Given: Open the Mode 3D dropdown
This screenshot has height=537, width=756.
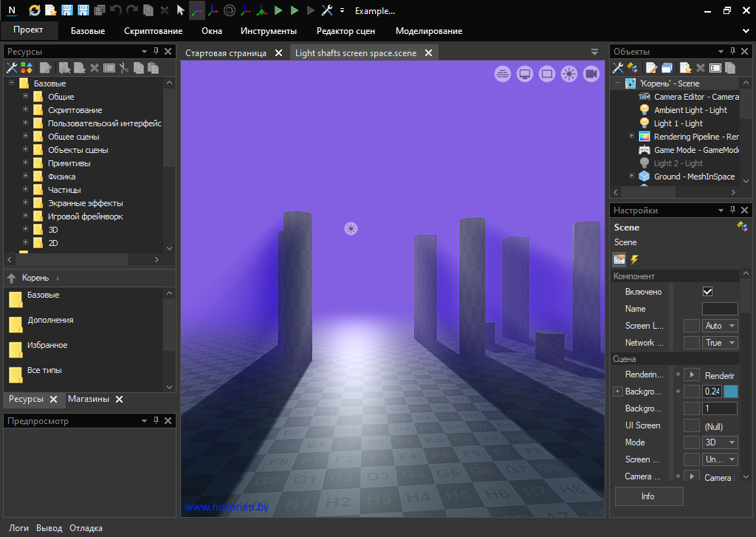Looking at the screenshot, I should coord(721,442).
